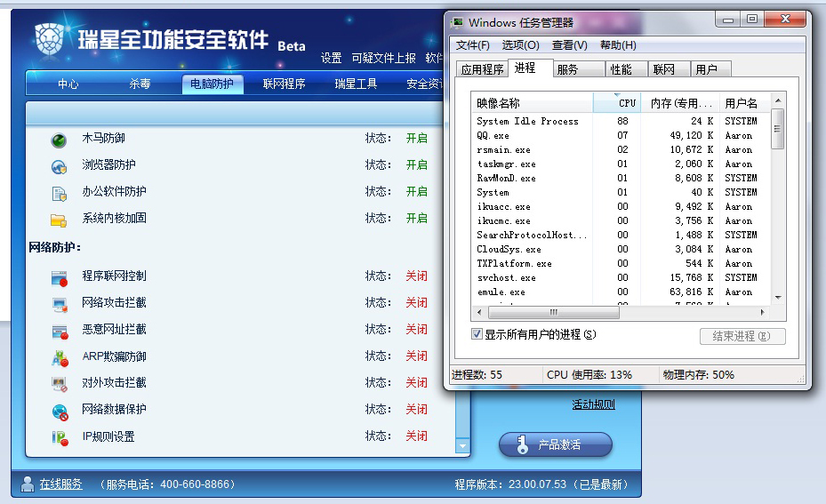Viewport: 826px width, 504px height.
Task: Toggle 木马防御 开启 status
Action: [x=416, y=139]
